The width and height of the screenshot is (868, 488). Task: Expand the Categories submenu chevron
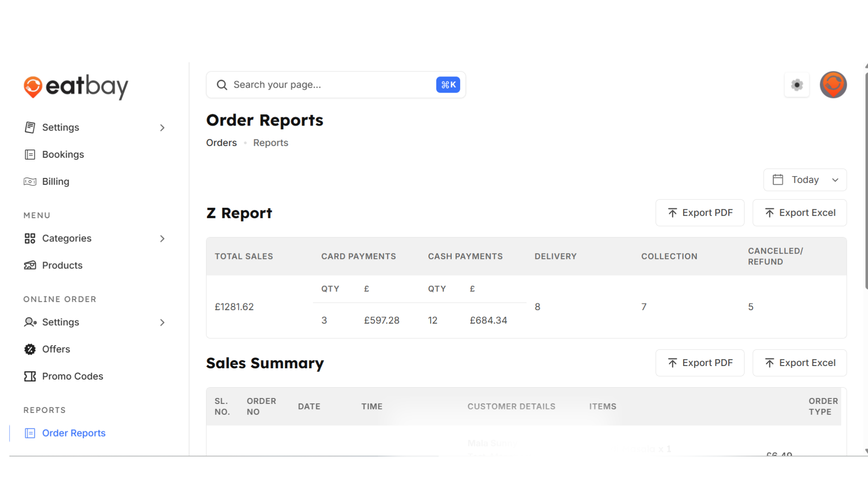[162, 239]
